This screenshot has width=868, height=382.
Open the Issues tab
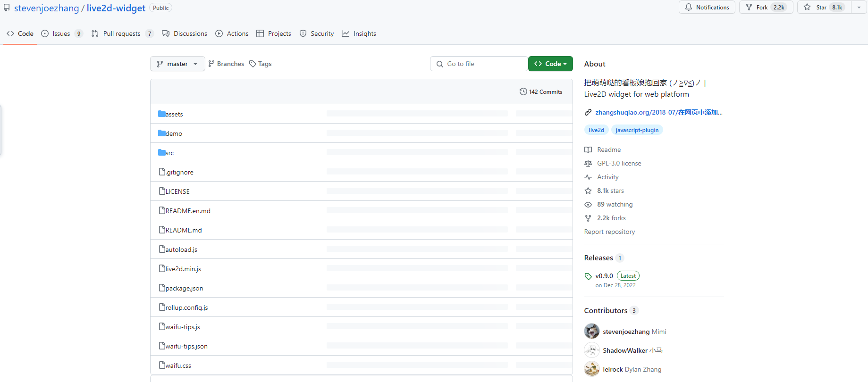pos(62,33)
